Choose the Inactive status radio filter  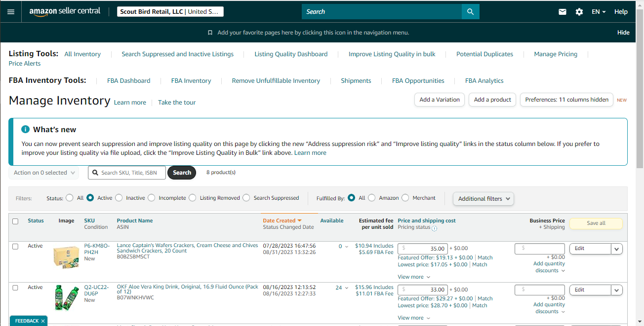pyautogui.click(x=119, y=198)
